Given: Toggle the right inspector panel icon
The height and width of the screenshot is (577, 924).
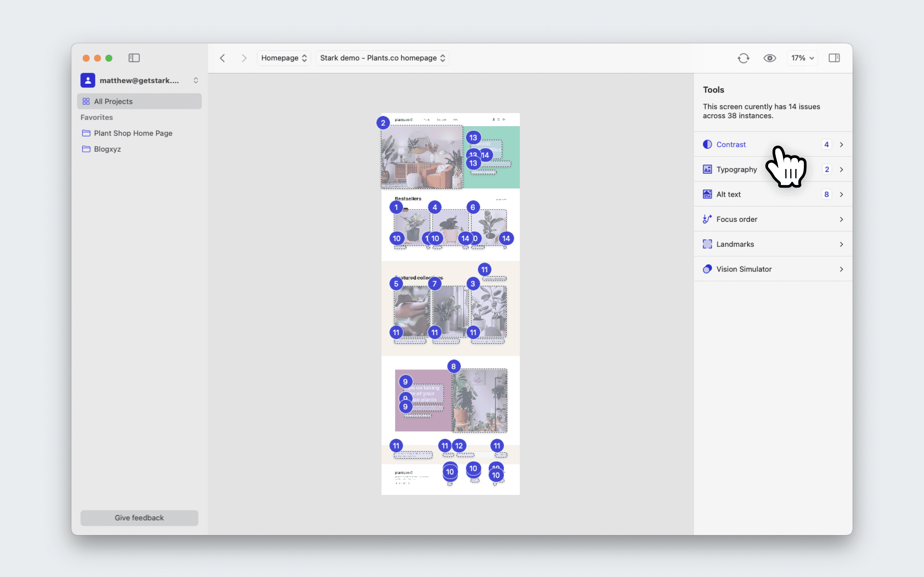Looking at the screenshot, I should [x=834, y=58].
